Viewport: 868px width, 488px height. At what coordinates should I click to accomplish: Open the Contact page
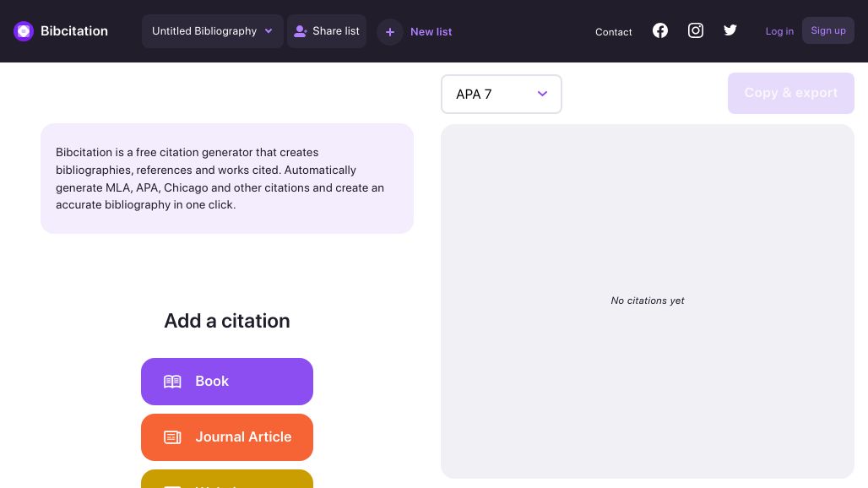point(613,32)
